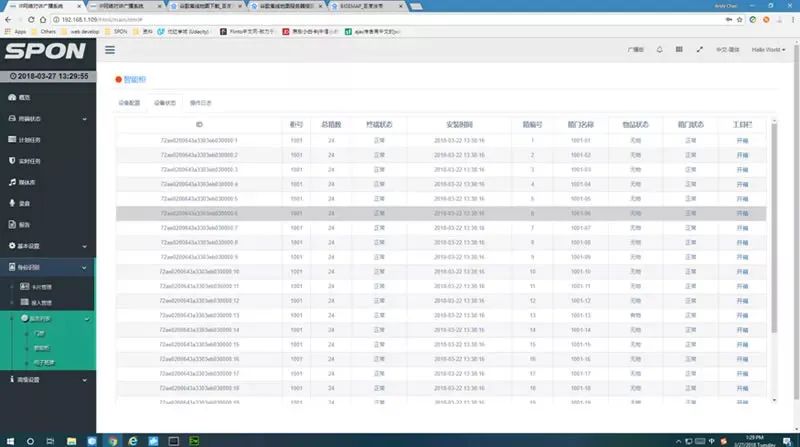Click the open-box link in row 1
This screenshot has width=800, height=447.
pyautogui.click(x=741, y=141)
